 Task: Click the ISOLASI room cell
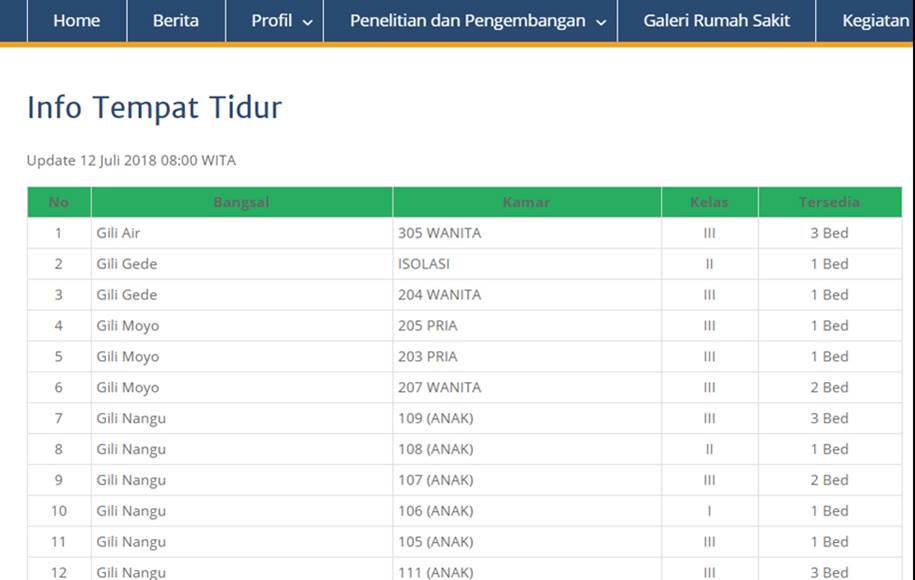[424, 264]
